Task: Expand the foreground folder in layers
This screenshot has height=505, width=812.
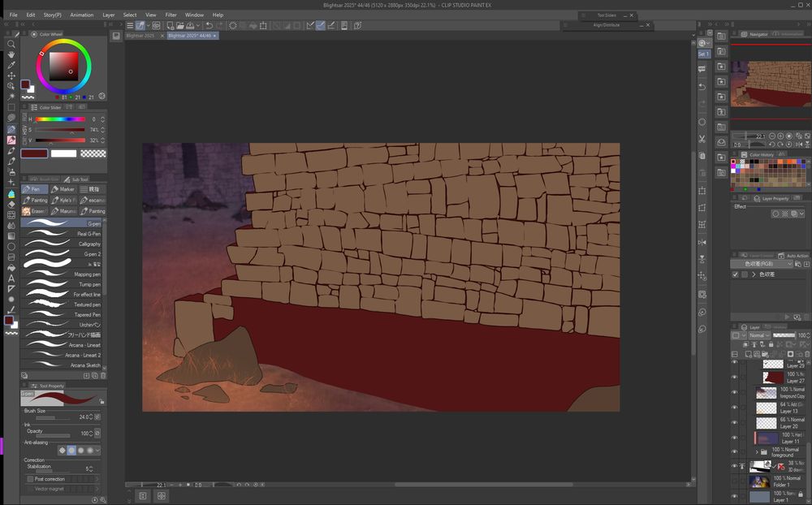Action: [x=757, y=451]
